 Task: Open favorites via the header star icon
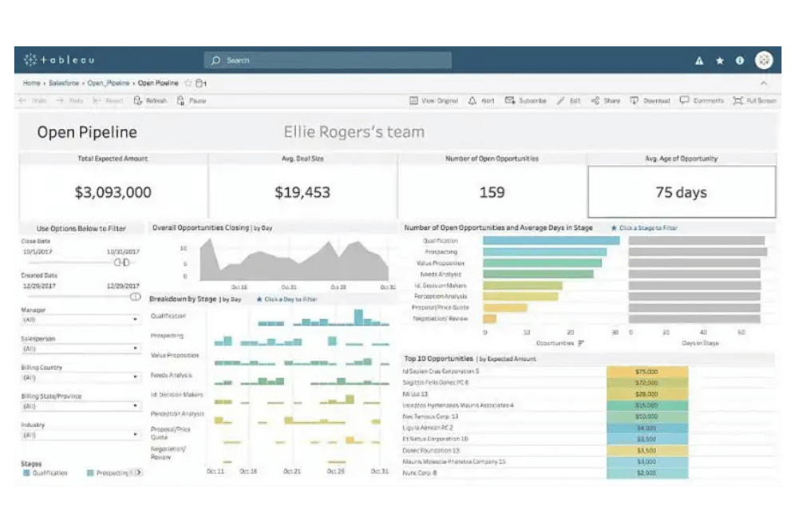click(x=720, y=61)
